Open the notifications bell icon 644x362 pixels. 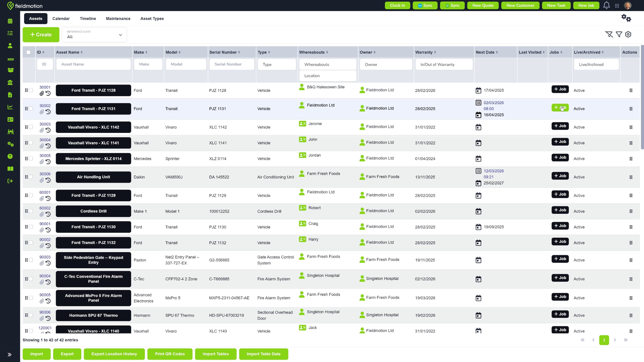pyautogui.click(x=606, y=5)
